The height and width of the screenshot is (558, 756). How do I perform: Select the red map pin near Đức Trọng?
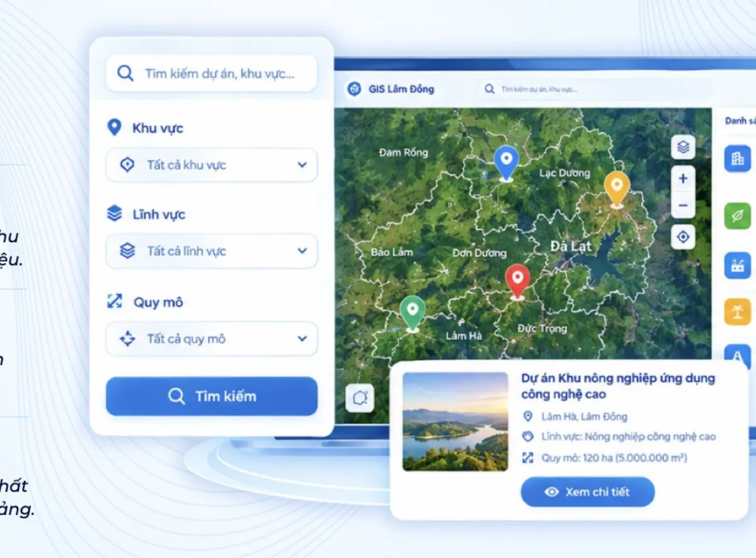[517, 281]
